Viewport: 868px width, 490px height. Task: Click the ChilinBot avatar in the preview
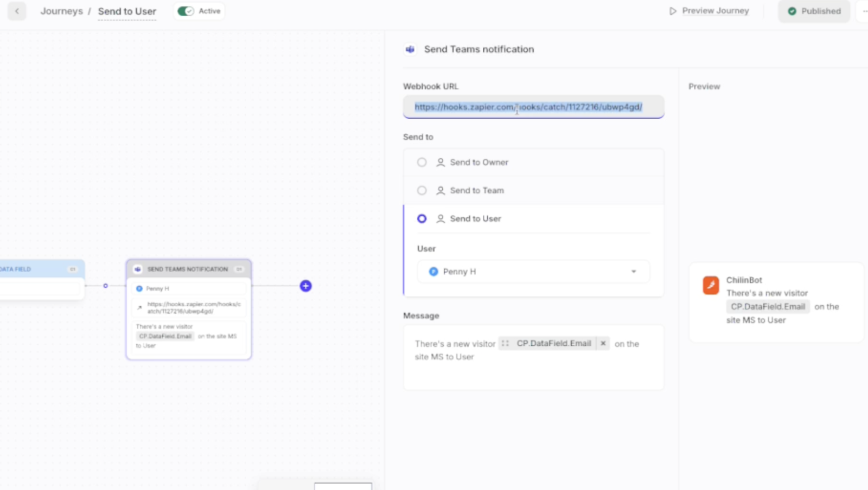(711, 285)
